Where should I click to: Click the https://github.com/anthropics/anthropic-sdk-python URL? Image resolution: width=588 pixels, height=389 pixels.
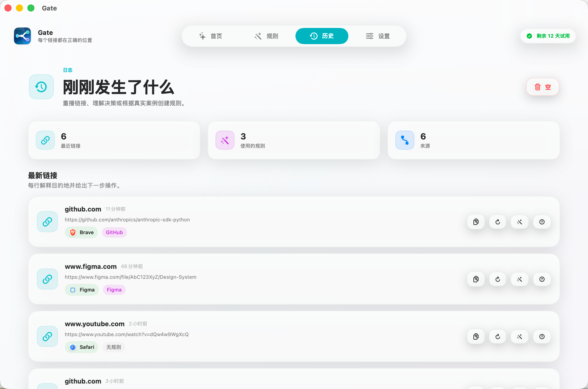127,220
